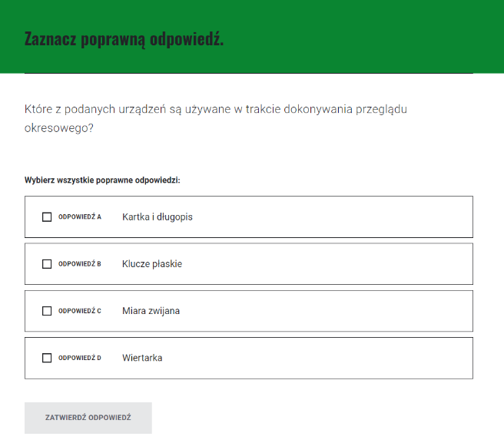
Task: Enable the Odpowiedź B checkbox
Action: click(47, 264)
